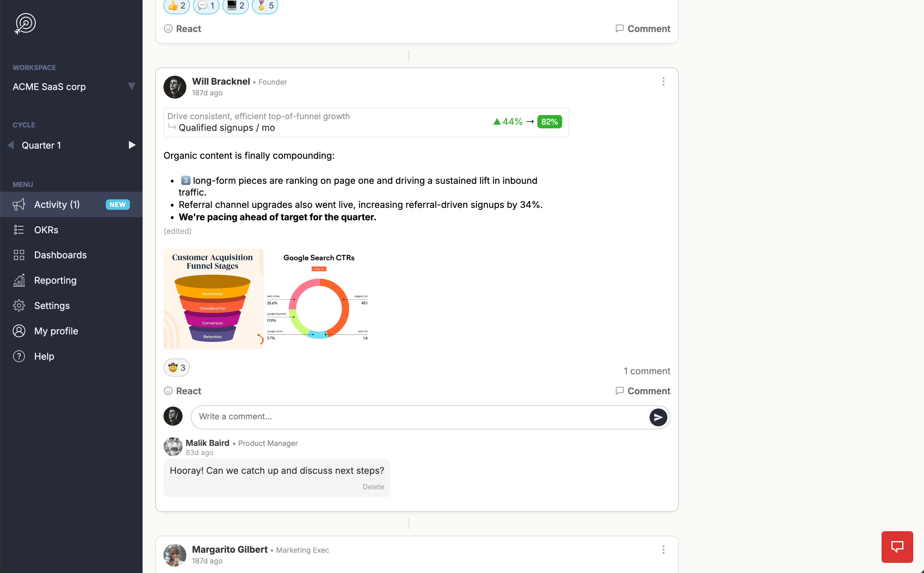924x573 pixels.
Task: Select the Quarter 1 cycle label
Action: 41,145
